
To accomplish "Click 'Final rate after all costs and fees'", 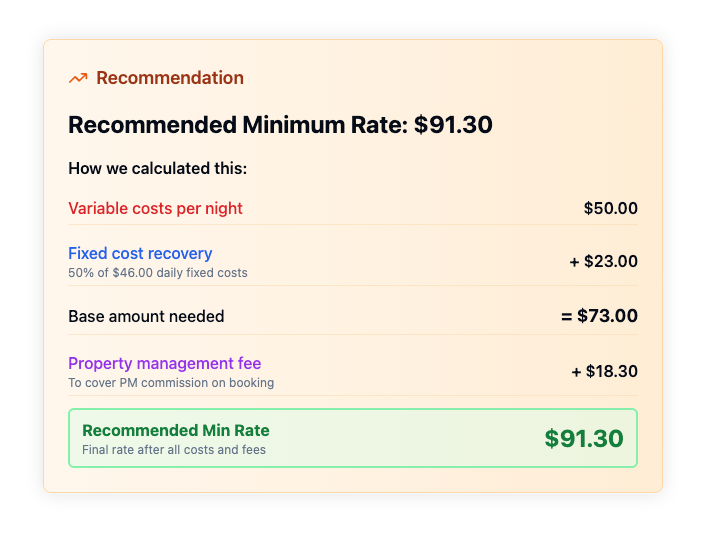I will tap(174, 450).
